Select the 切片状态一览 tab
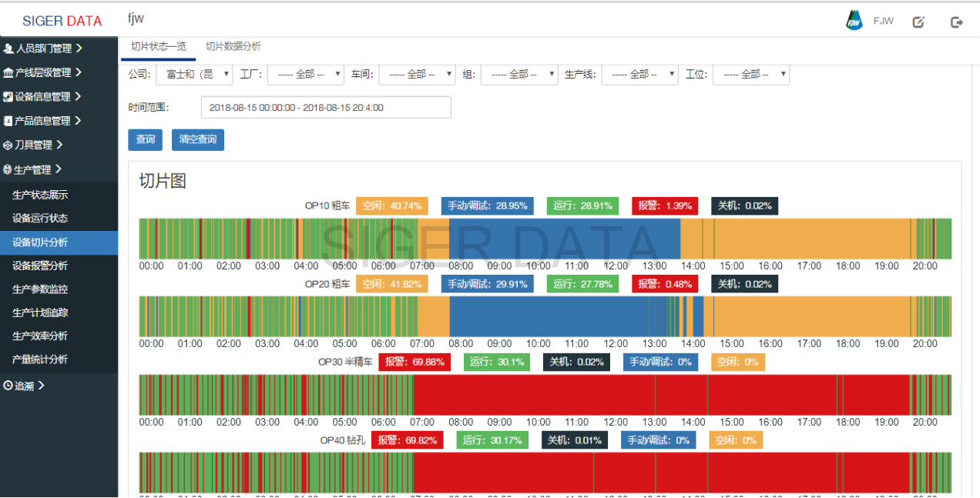980x498 pixels. pos(159,47)
